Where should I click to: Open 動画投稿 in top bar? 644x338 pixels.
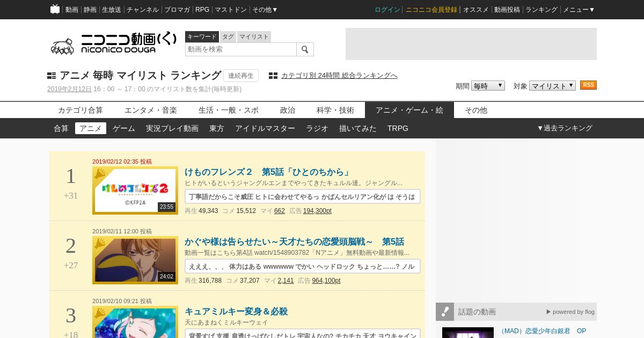coord(507,10)
